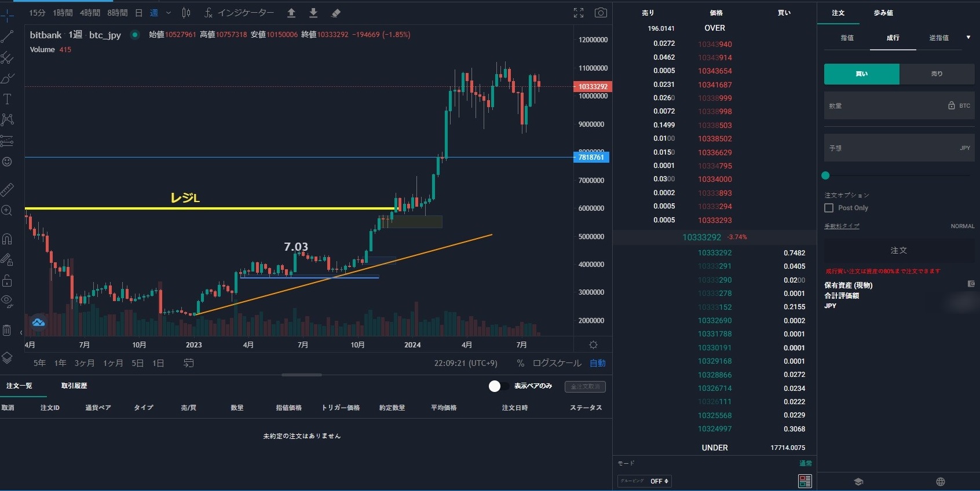The image size is (980, 491).
Task: Open the 取引履歴 trade history tab
Action: pyautogui.click(x=74, y=386)
